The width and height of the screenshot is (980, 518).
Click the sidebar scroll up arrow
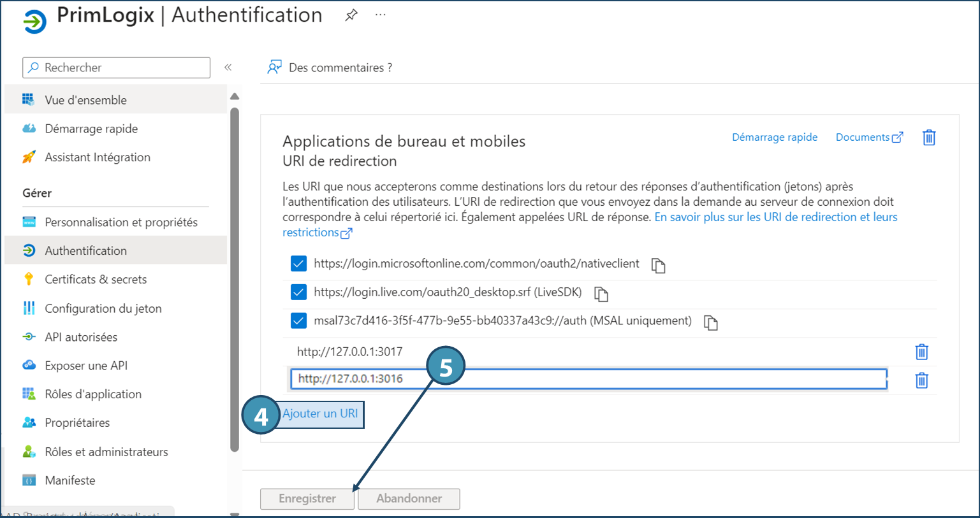click(235, 97)
